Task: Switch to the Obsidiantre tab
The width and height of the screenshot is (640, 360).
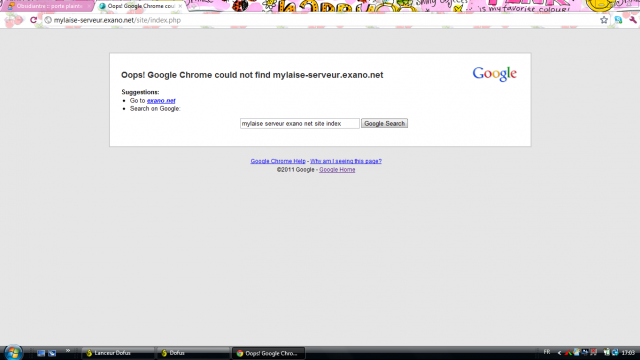Action: [48, 6]
